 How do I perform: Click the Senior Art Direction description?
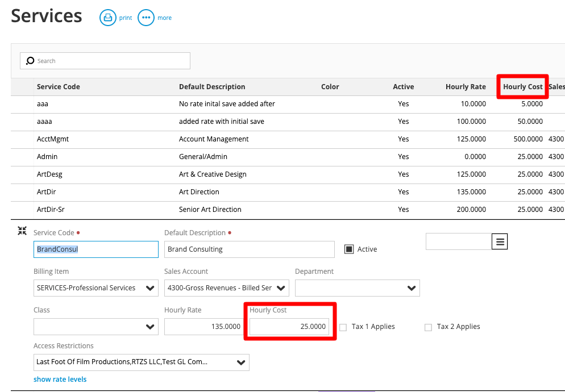(x=210, y=209)
